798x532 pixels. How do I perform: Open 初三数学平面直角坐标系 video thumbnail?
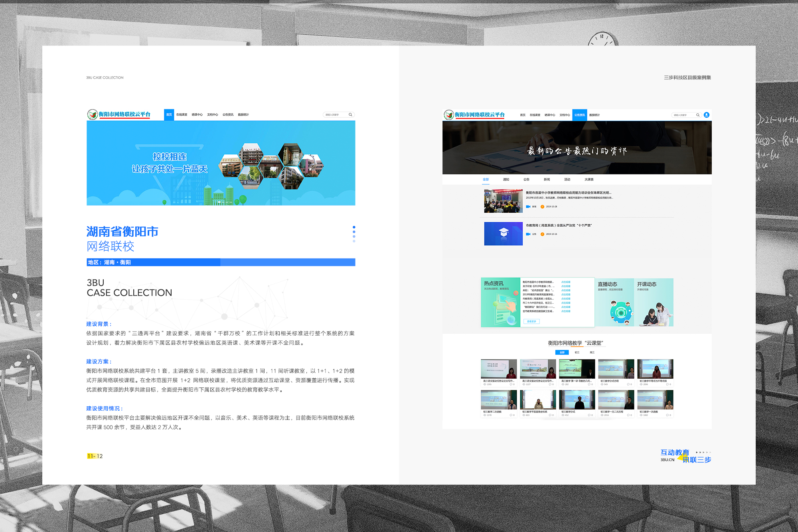pos(538,399)
